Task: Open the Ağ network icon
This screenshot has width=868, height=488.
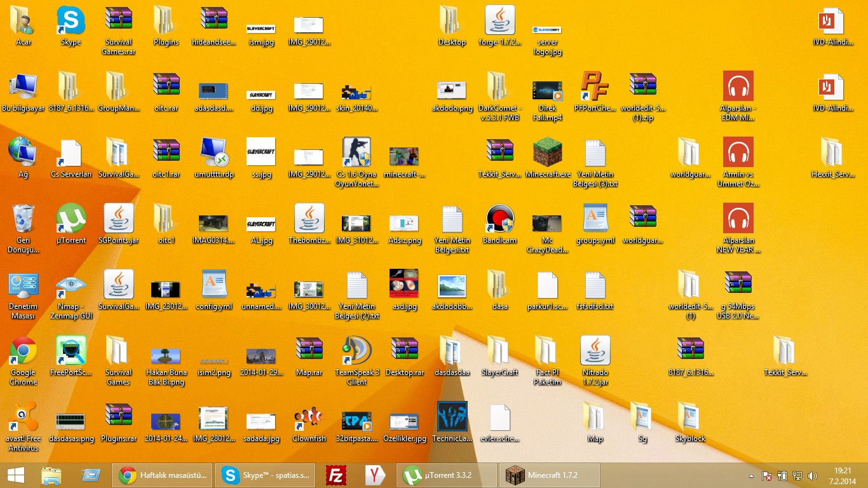Action: [24, 159]
